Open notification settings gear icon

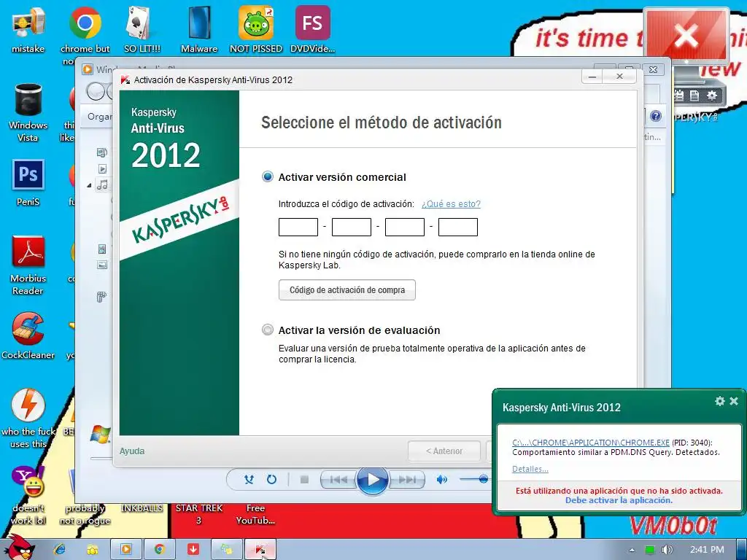(720, 401)
